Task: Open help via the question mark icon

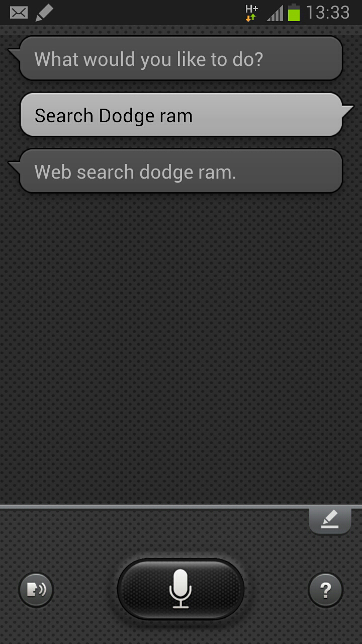Action: click(x=325, y=590)
